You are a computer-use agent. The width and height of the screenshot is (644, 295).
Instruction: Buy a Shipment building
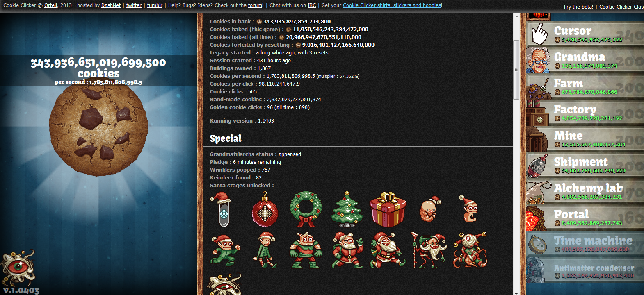(585, 166)
